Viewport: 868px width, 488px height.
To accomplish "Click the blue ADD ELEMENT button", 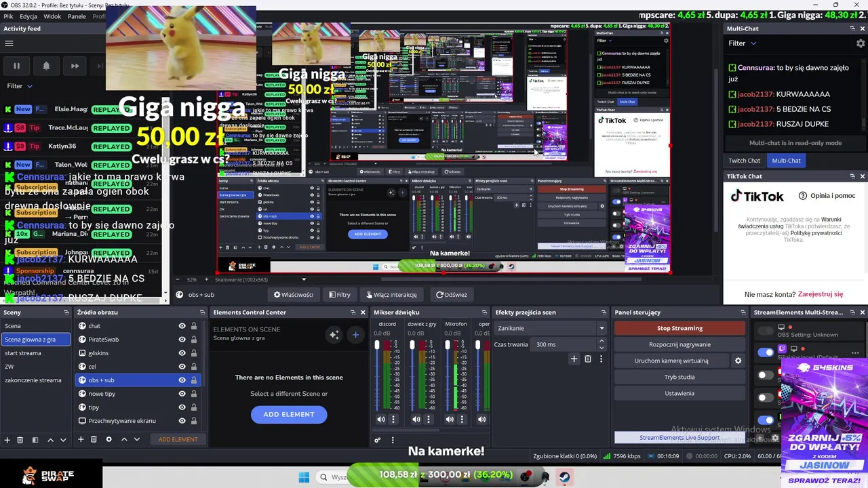I will 289,414.
